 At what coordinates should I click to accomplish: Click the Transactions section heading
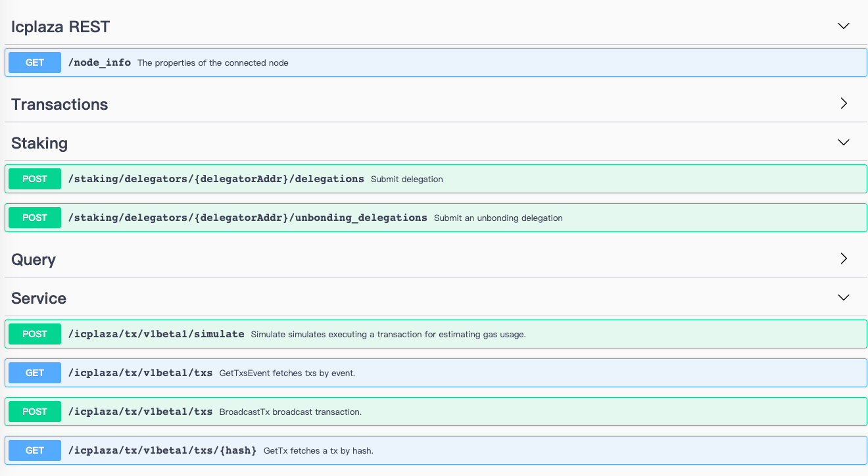[x=60, y=105]
